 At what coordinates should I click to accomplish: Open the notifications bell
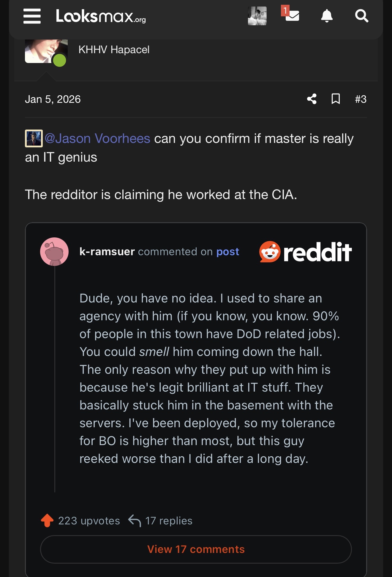[x=327, y=16]
